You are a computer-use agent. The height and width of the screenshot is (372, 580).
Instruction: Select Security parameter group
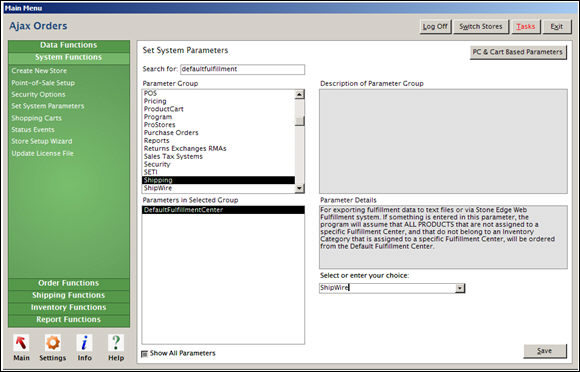218,165
